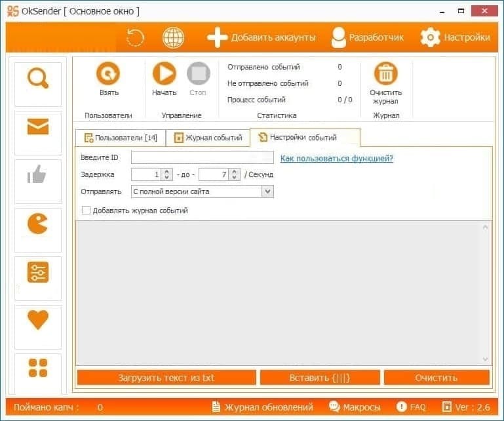Click the globe icon in header

tap(173, 37)
